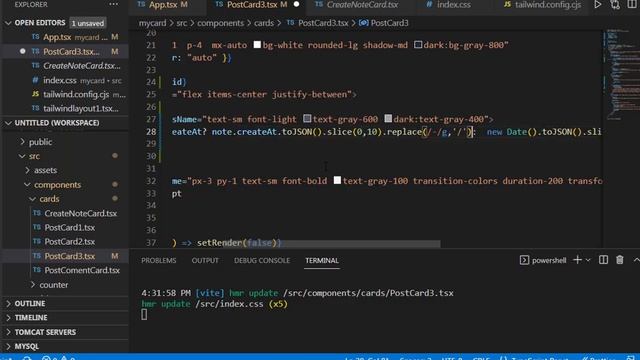This screenshot has width=640, height=360.
Task: Click PostCard3 symbol breadcrumb
Action: click(x=384, y=23)
